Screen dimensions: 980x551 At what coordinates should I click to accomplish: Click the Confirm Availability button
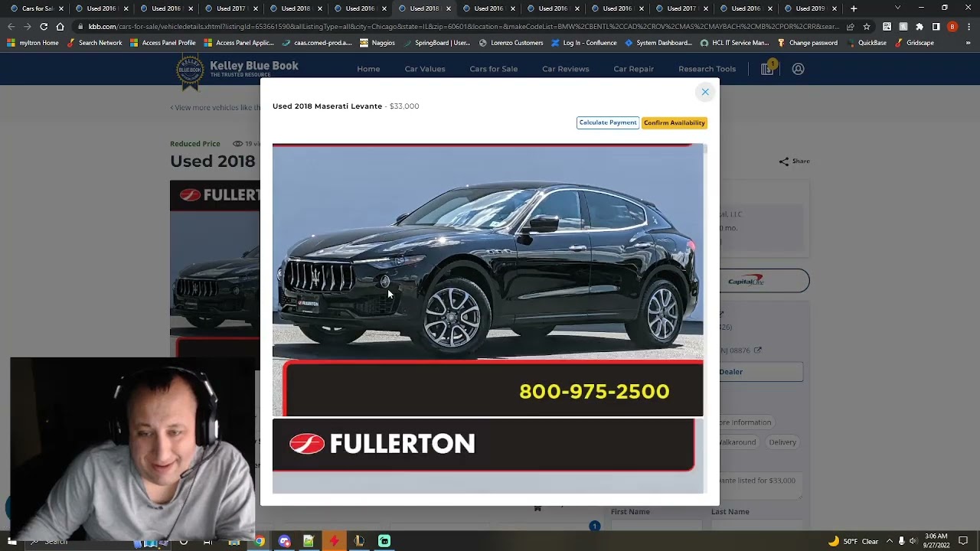(x=675, y=122)
